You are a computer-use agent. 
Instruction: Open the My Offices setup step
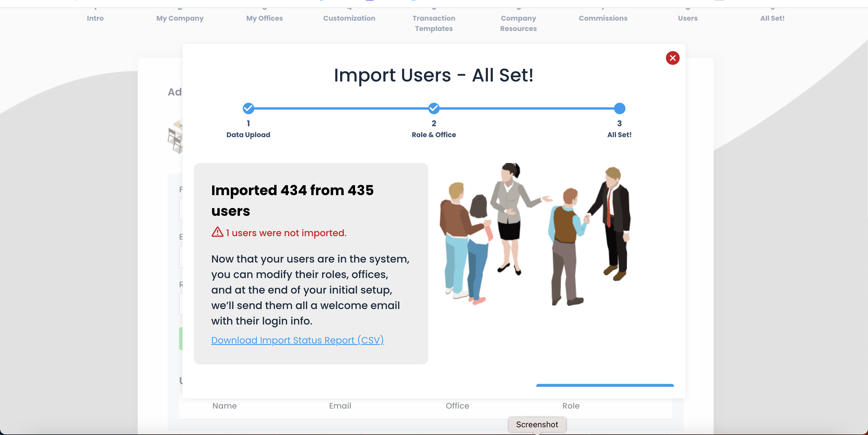coord(265,18)
